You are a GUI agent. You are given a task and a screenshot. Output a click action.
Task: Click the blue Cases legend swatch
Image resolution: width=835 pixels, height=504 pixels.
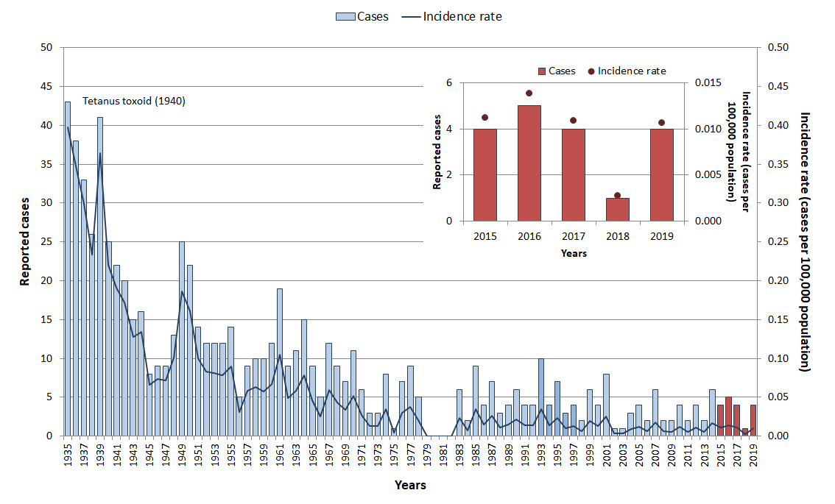pos(345,15)
